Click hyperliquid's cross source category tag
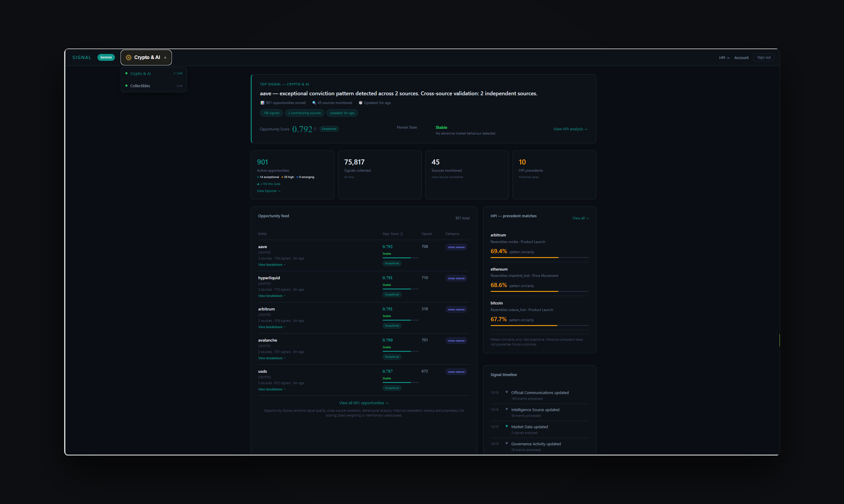The width and height of the screenshot is (844, 504). [456, 278]
